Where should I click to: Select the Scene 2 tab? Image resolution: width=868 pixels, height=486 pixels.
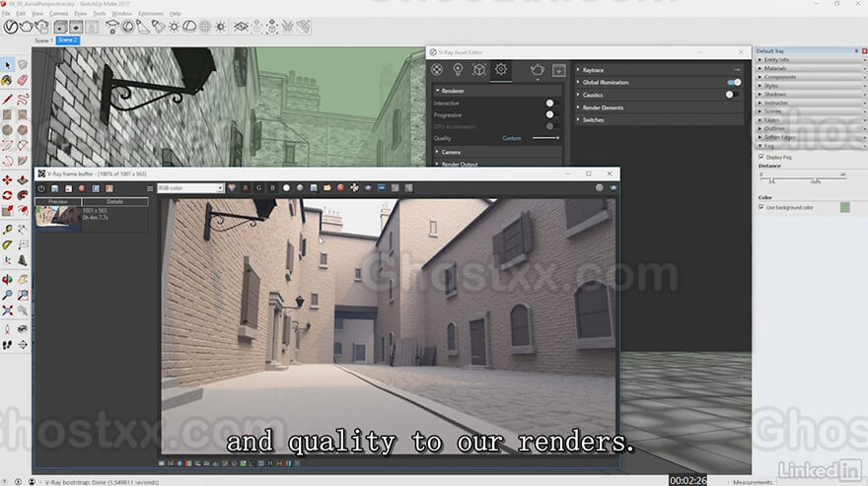67,40
